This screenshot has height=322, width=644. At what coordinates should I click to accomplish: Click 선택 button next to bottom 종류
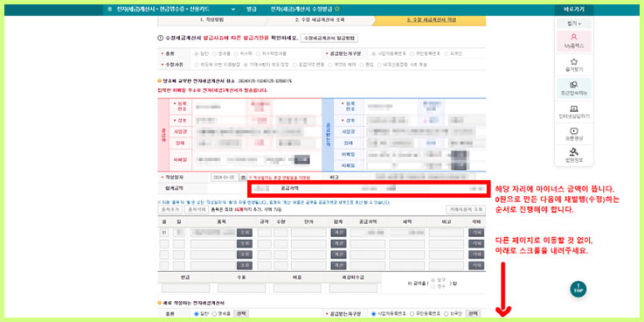tap(241, 314)
